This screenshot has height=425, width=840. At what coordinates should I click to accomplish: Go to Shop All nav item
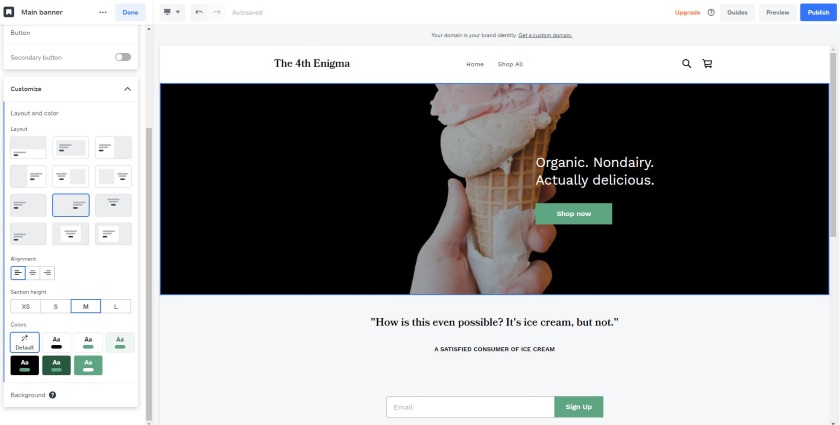[x=510, y=64]
